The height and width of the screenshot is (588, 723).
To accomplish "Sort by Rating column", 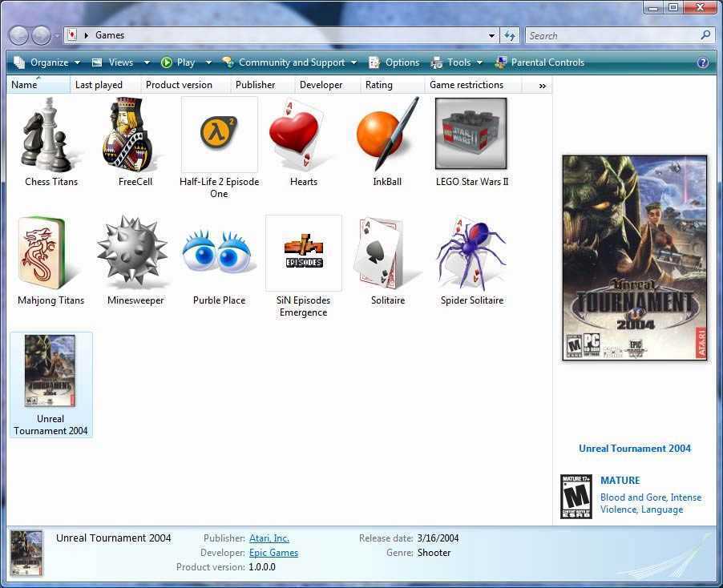I will [x=392, y=85].
